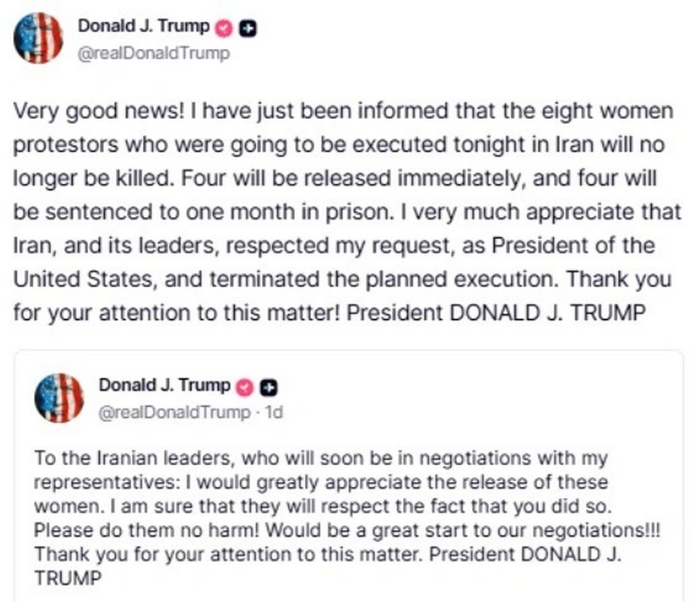700x602 pixels.
Task: Click verified badge in the quoted post header
Action: tap(245, 387)
